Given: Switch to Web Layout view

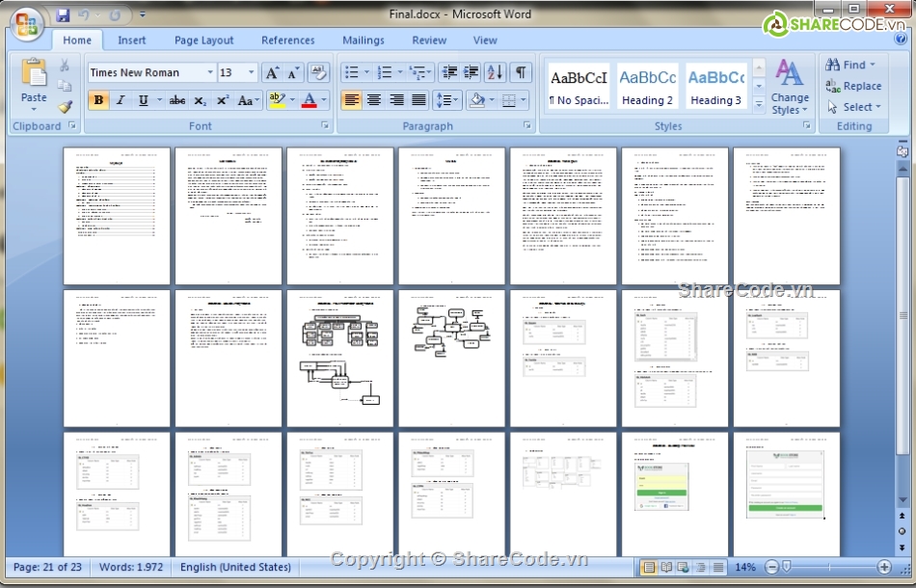Looking at the screenshot, I should pos(683,567).
